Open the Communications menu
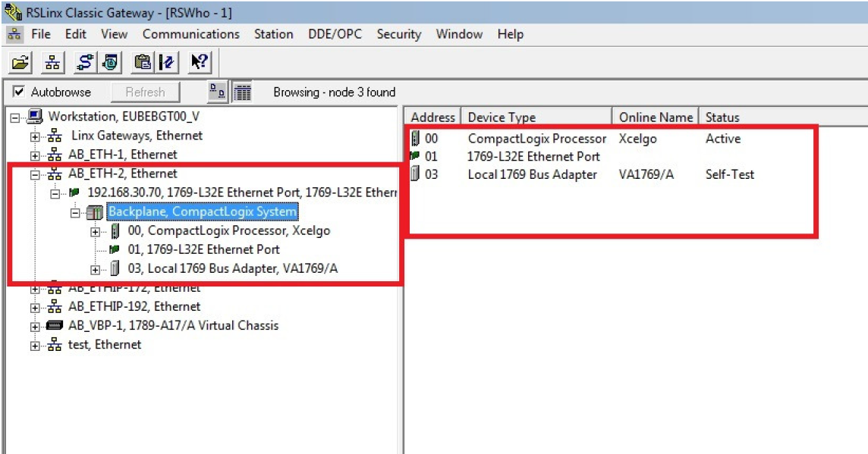Image resolution: width=868 pixels, height=454 pixels. pyautogui.click(x=191, y=34)
